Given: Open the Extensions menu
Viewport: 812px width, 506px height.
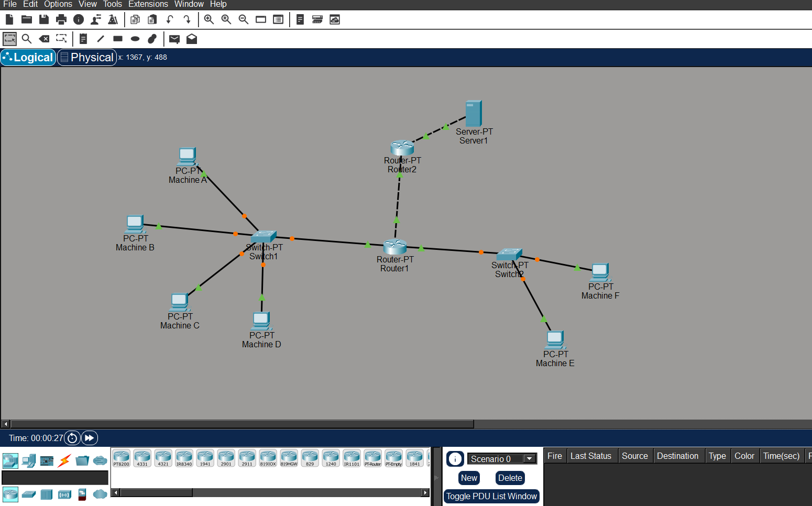Looking at the screenshot, I should click(148, 4).
